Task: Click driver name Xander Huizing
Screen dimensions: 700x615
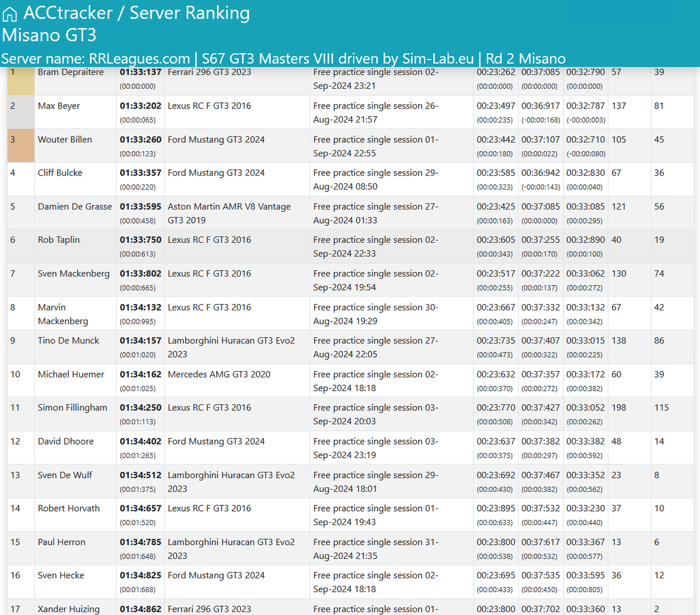Action: [69, 609]
